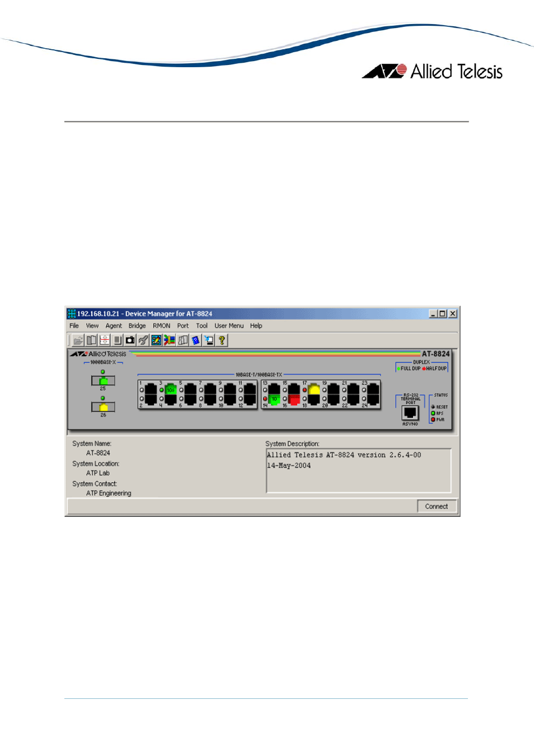Select port 21 on the switch panel
534x756 pixels.
353,389
